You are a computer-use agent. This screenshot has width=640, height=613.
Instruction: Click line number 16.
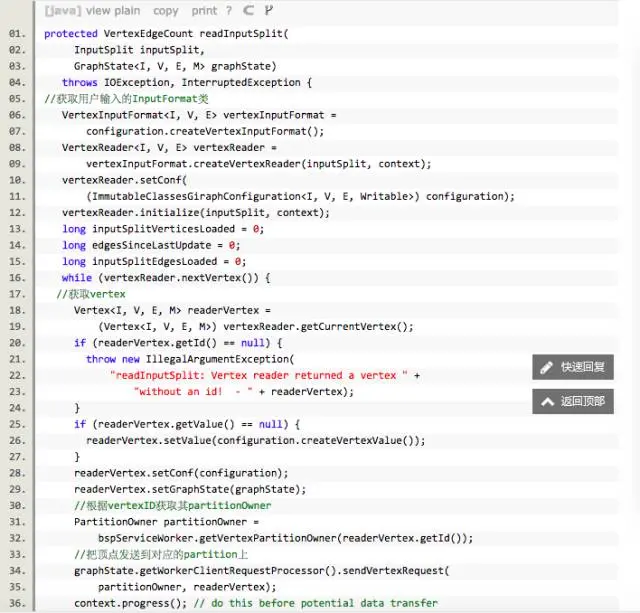[x=17, y=278]
